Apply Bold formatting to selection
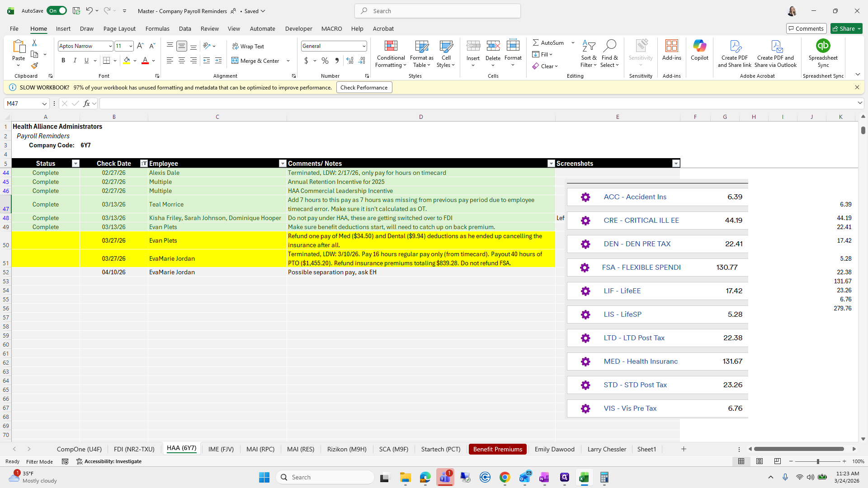 pyautogui.click(x=63, y=61)
